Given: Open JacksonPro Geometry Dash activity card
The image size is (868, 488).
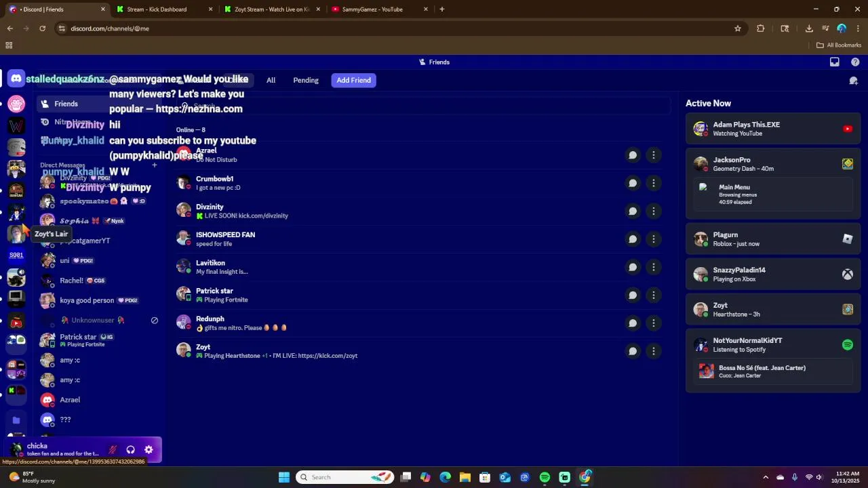Looking at the screenshot, I should pos(773,183).
